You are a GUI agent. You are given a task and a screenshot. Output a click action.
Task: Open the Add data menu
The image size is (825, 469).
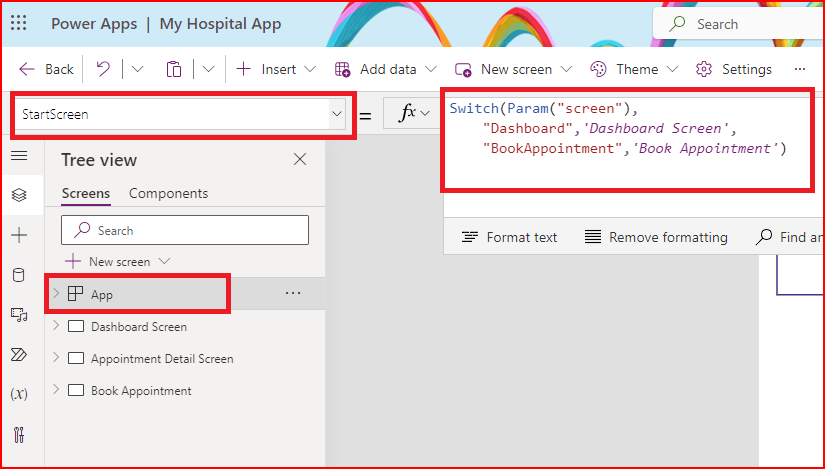386,69
